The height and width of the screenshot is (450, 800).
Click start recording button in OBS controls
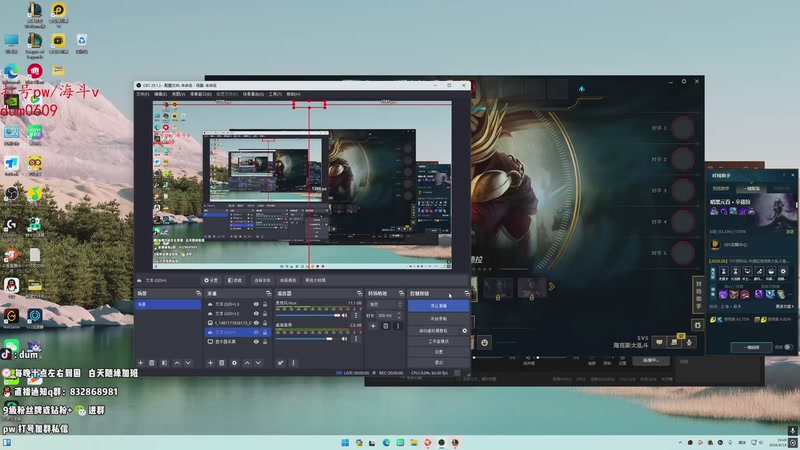(x=438, y=318)
